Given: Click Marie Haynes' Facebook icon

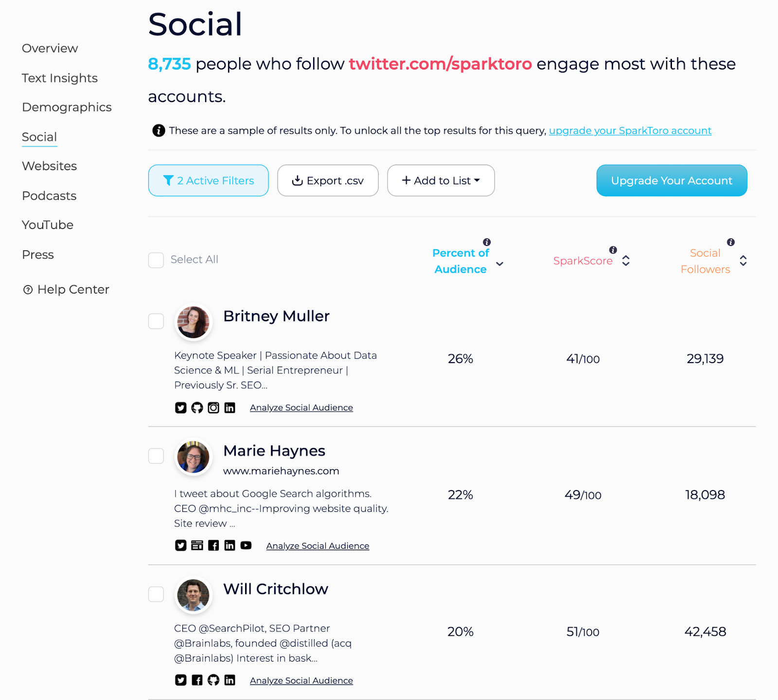Looking at the screenshot, I should 213,545.
